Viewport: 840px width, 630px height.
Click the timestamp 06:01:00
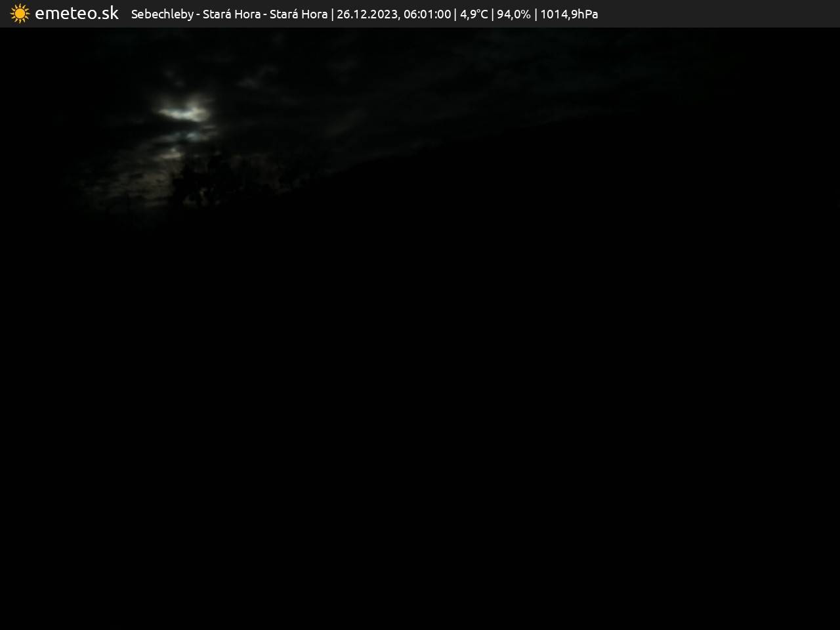tap(427, 14)
